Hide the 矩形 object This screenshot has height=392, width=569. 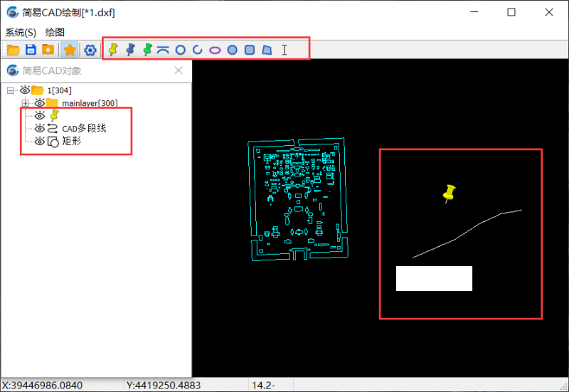[40, 141]
